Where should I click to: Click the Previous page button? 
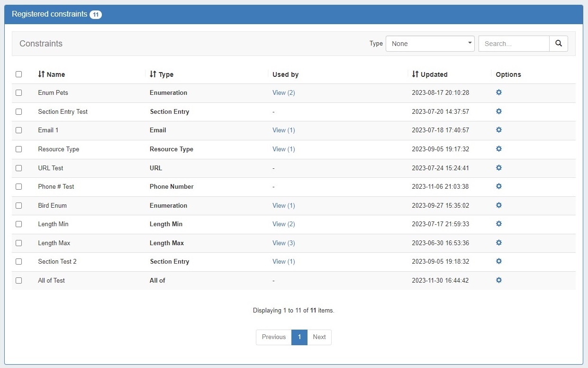click(x=274, y=337)
